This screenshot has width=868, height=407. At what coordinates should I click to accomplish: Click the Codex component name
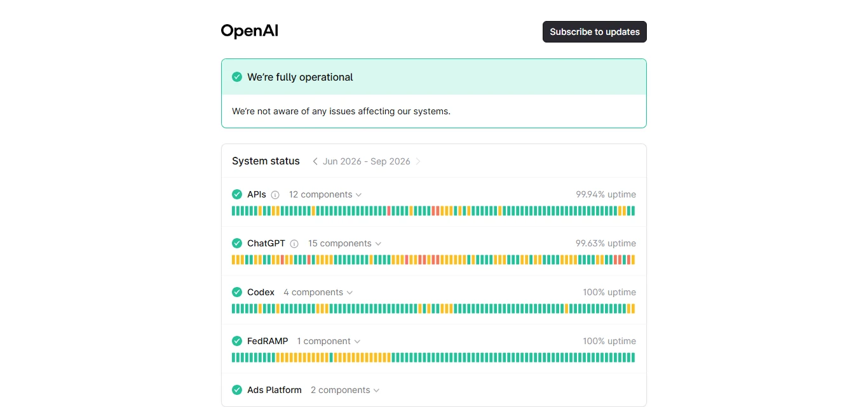[261, 292]
